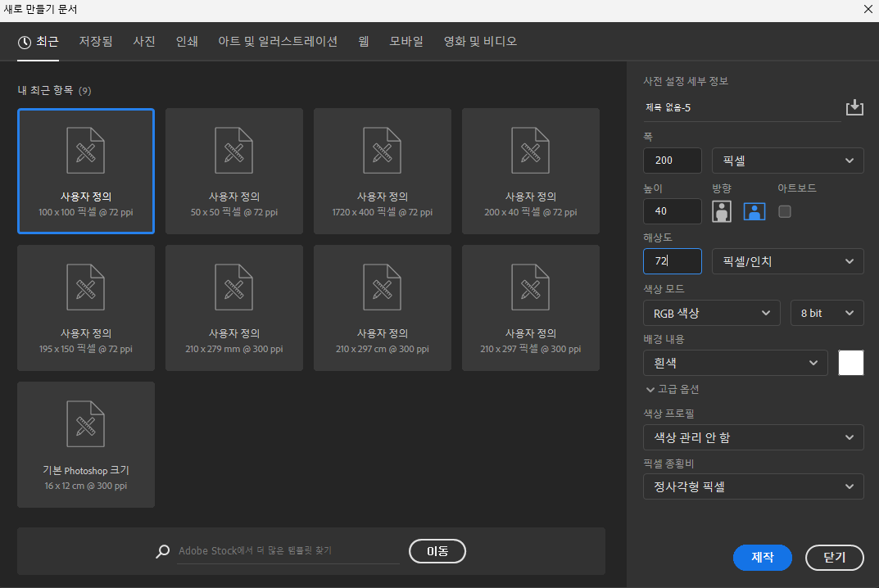The image size is (879, 588).
Task: Switch to the 인쇄 tab
Action: [x=187, y=41]
